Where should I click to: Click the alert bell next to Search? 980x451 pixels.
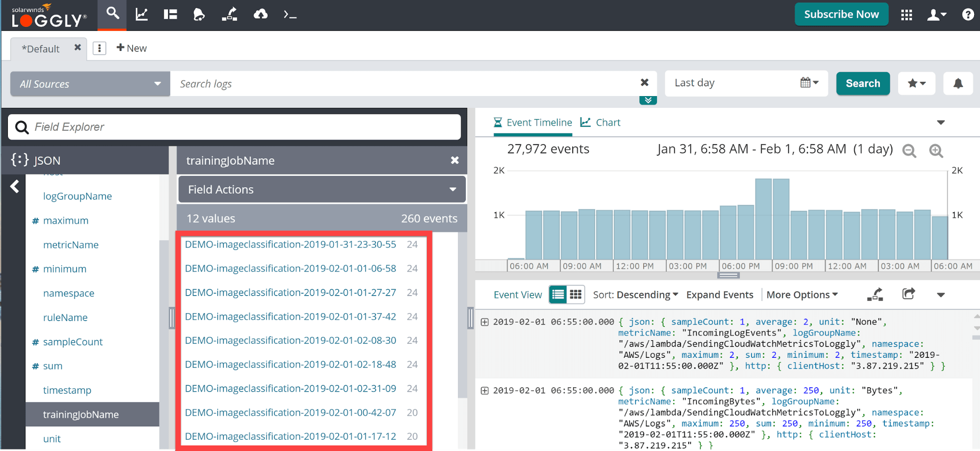[958, 83]
